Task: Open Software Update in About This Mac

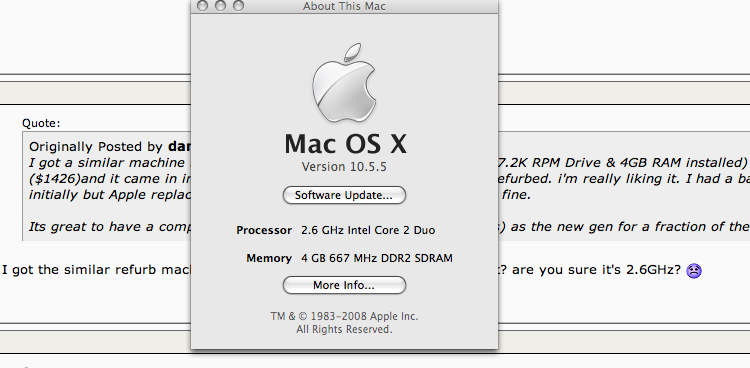Action: click(x=344, y=195)
